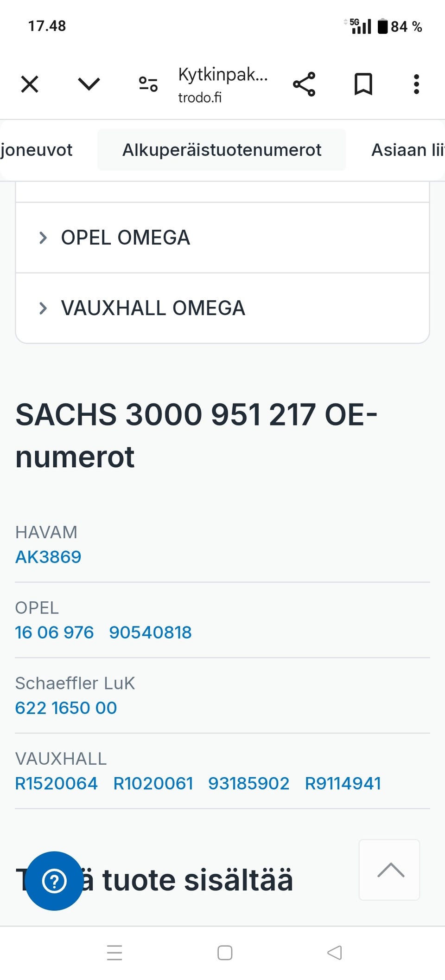Tap the share icon

click(x=304, y=84)
